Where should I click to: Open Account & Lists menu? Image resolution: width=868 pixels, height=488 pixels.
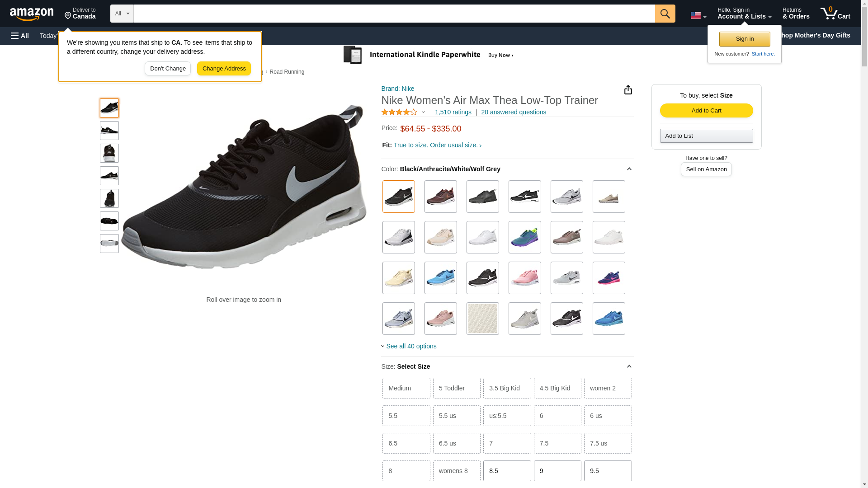744,14
